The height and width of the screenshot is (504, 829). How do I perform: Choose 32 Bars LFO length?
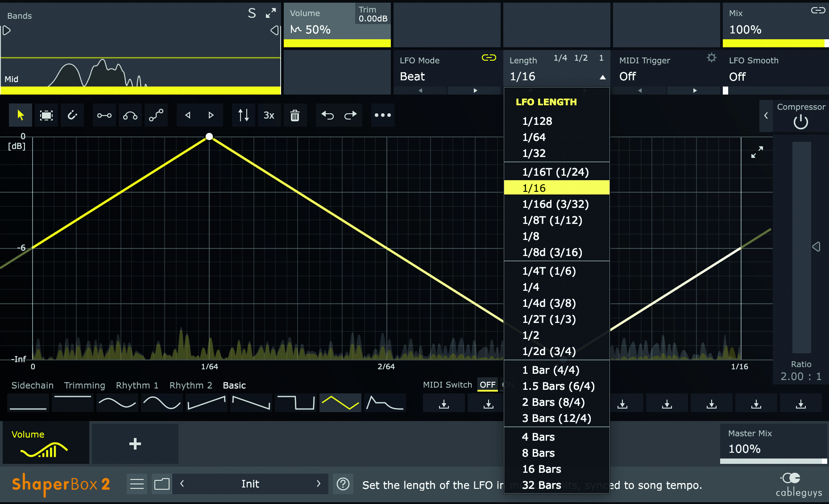click(x=557, y=485)
